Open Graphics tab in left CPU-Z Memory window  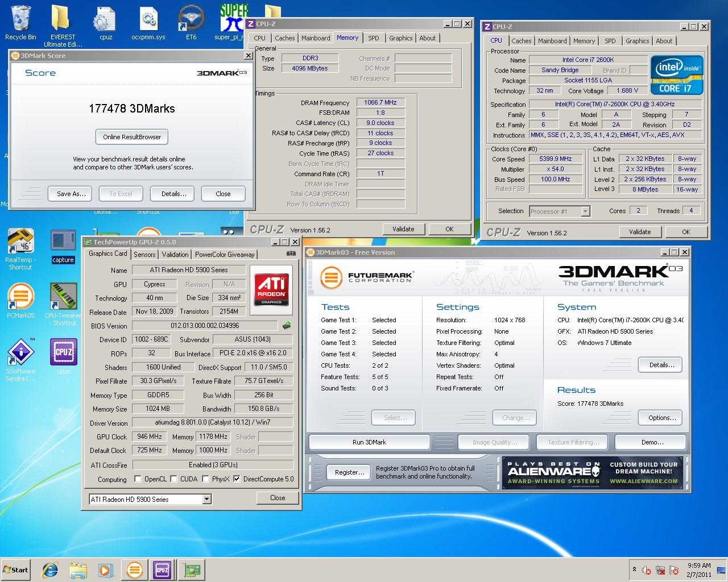click(400, 38)
